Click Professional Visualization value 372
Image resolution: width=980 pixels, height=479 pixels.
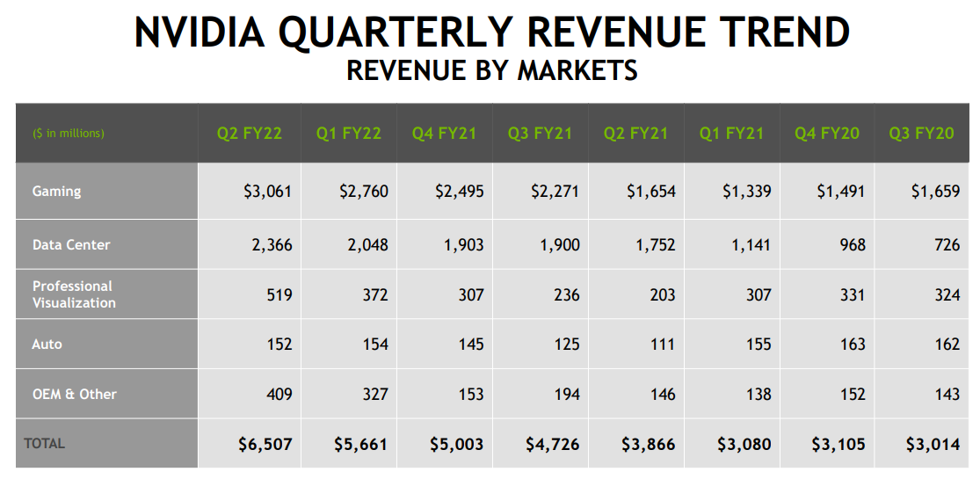tap(375, 294)
